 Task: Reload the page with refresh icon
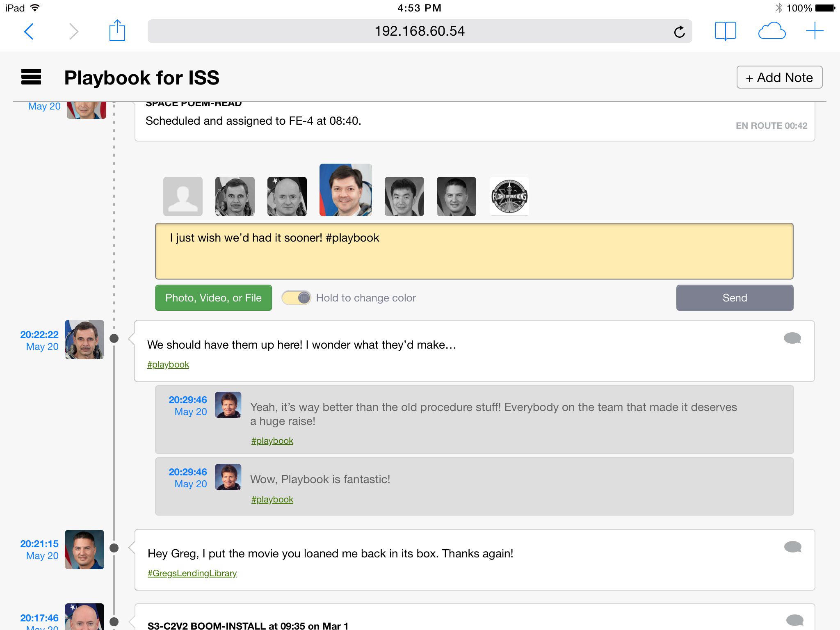coord(679,31)
